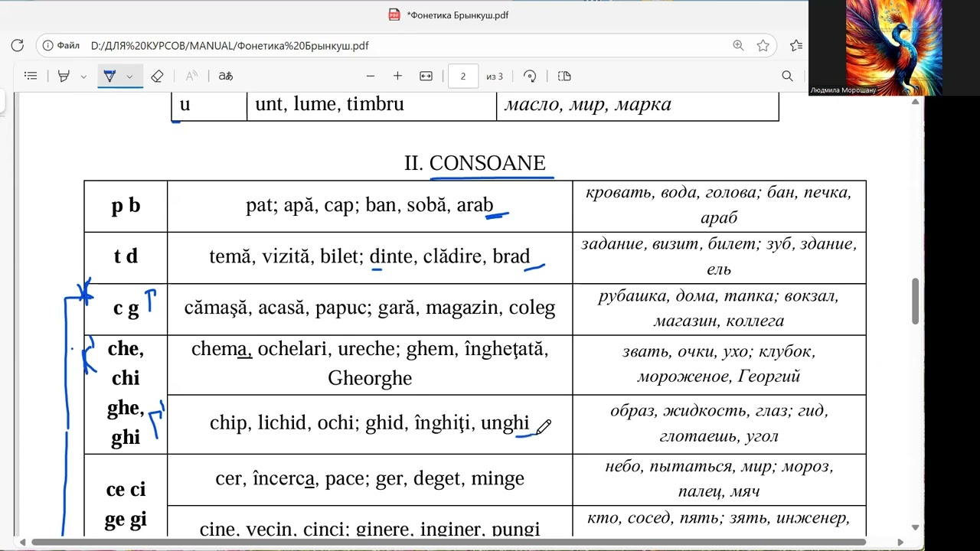Image resolution: width=980 pixels, height=551 pixels.
Task: Open the PDF search magnifier
Action: (x=787, y=76)
